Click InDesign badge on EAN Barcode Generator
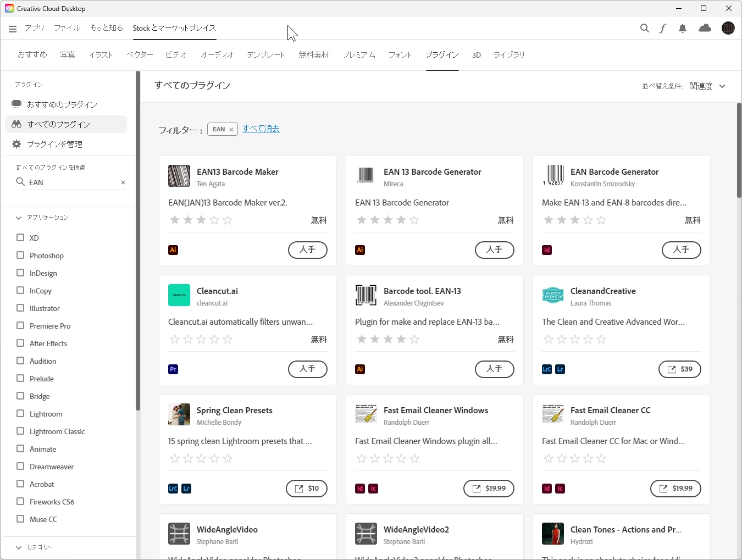742x560 pixels. point(547,250)
